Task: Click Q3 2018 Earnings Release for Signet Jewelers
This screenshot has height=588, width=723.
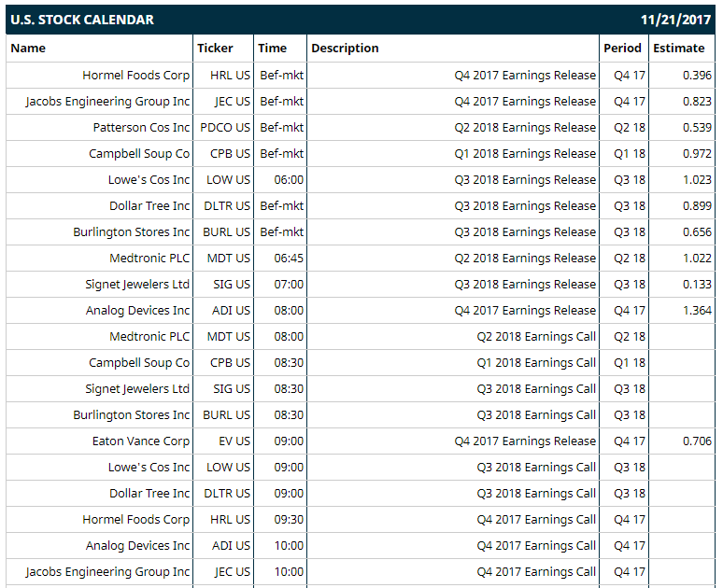Action: [525, 285]
